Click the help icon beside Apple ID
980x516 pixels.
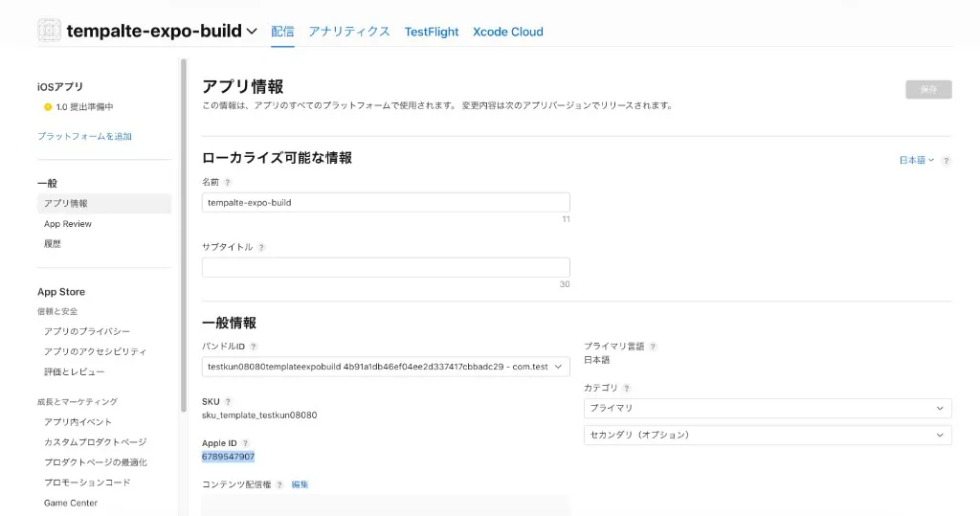(x=245, y=443)
